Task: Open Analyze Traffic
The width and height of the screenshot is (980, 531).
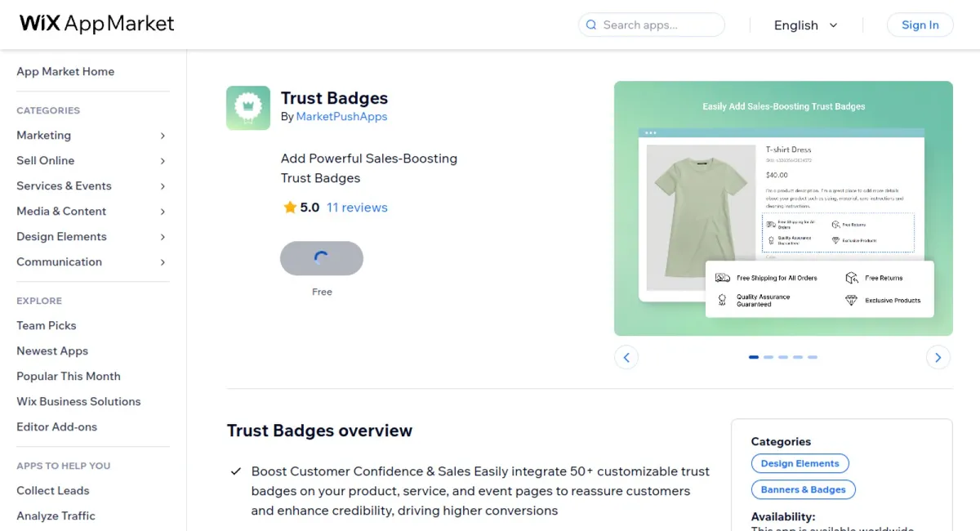Action: click(56, 515)
